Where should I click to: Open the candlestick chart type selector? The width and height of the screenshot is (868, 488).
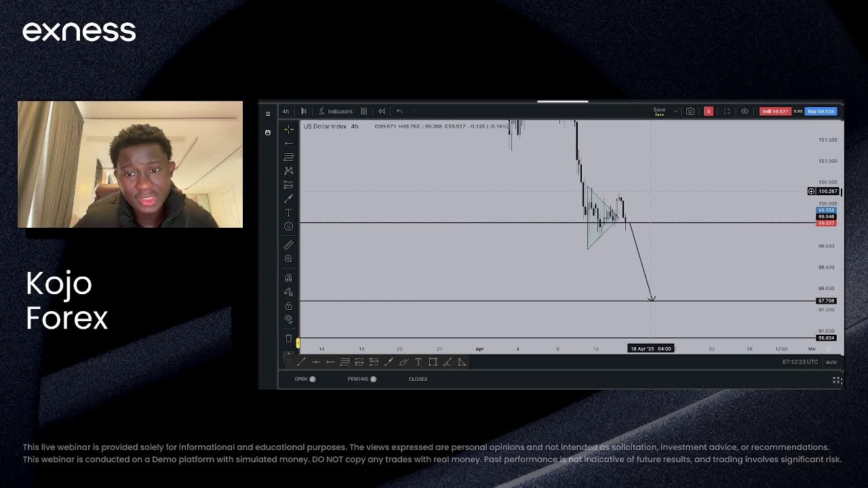[304, 111]
